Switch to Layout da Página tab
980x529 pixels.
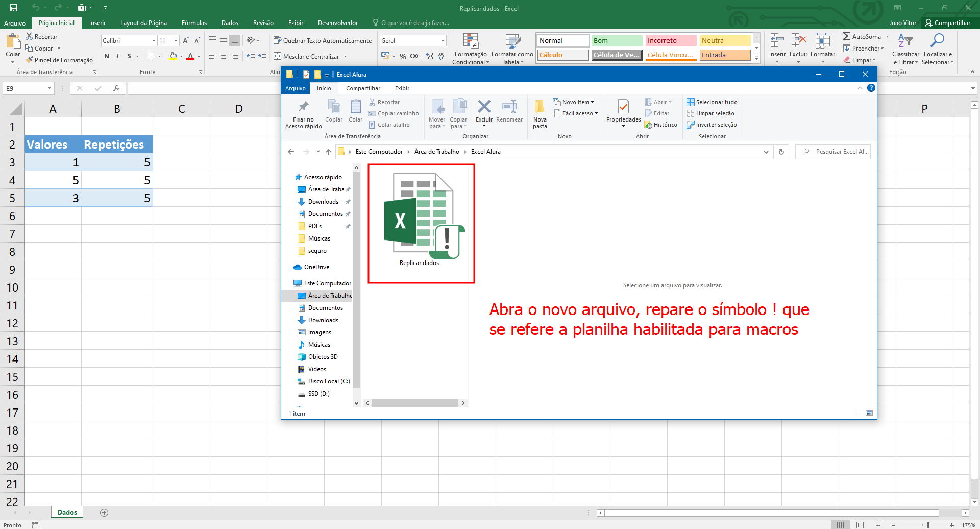(x=143, y=23)
